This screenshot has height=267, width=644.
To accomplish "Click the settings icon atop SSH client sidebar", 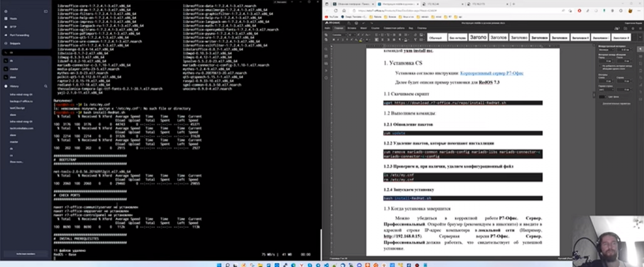I will (x=5, y=11).
